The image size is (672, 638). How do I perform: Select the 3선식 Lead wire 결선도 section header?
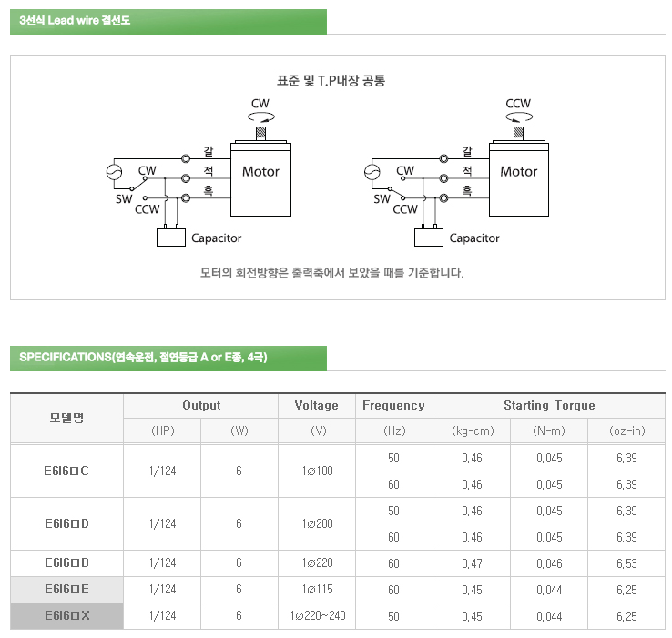pos(168,21)
